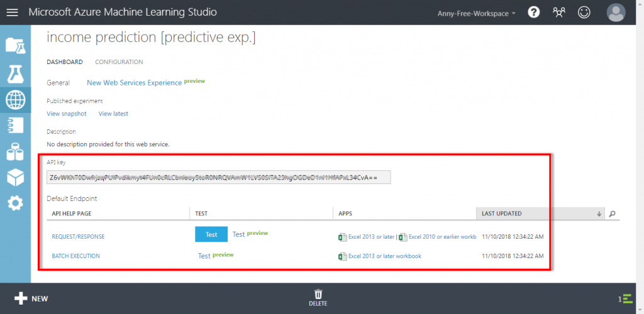Click the TEST column header
Image resolution: width=644 pixels, height=314 pixels.
[x=202, y=214]
